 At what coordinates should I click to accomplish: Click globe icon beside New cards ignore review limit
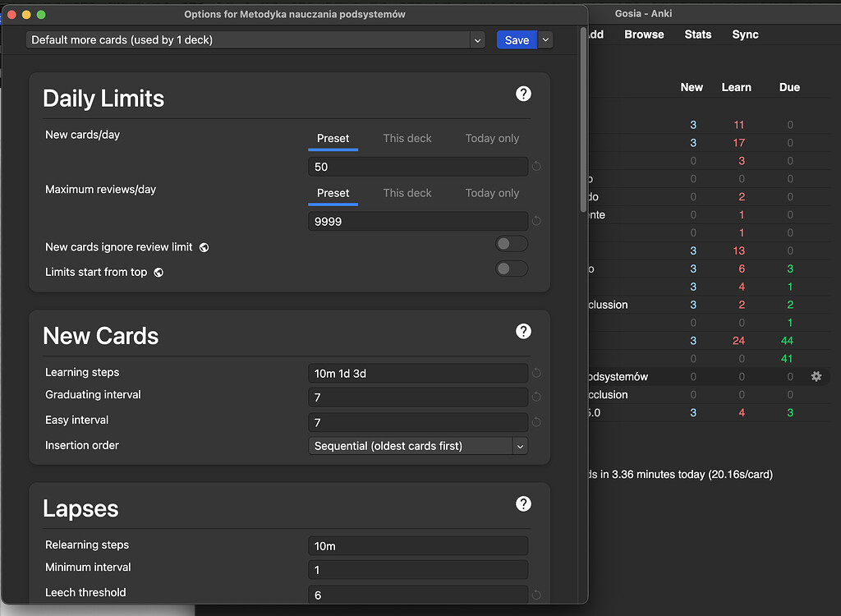pos(204,247)
